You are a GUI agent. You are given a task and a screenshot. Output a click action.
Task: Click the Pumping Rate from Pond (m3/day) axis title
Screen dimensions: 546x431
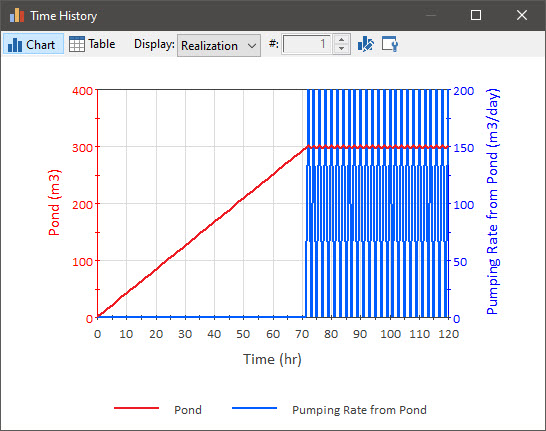tap(493, 202)
